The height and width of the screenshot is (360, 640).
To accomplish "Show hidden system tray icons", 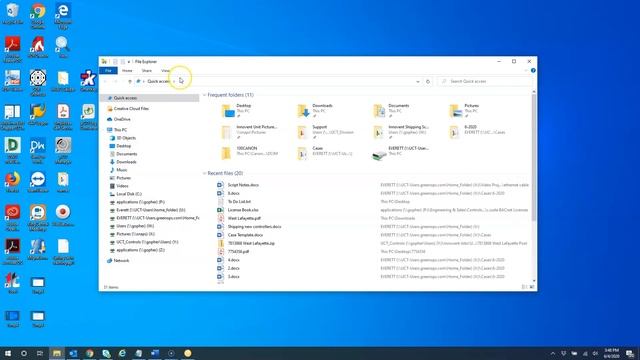I will [553, 353].
